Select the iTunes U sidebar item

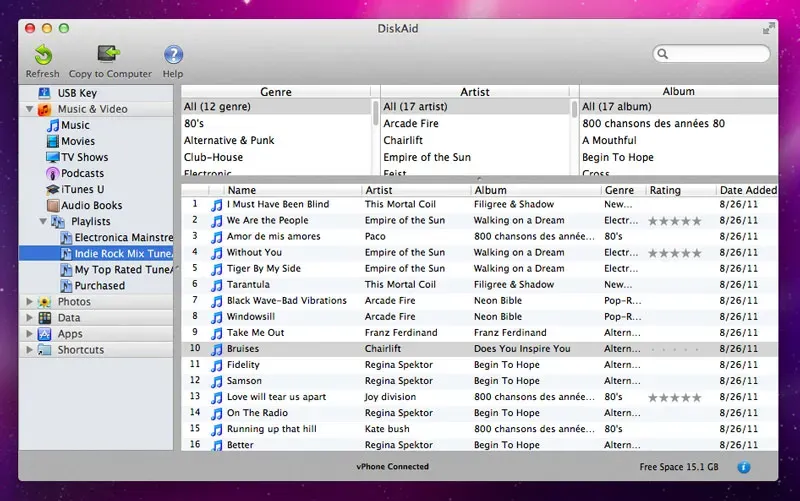(82, 189)
